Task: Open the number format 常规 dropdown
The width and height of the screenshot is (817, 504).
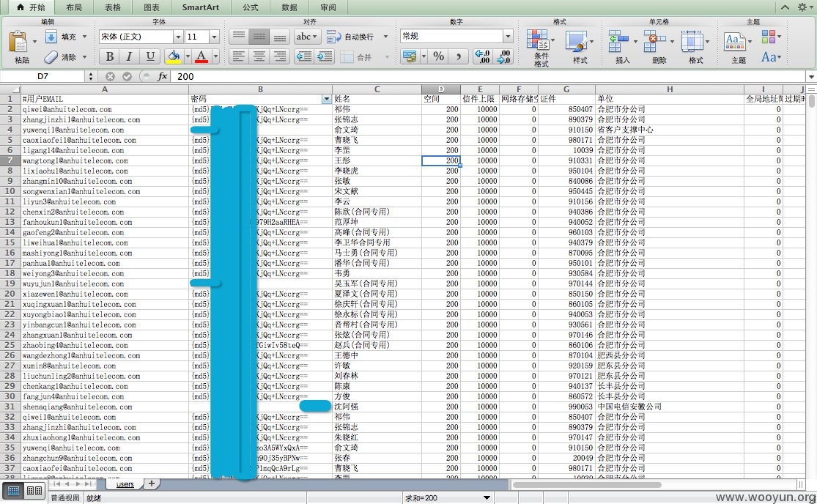Action: click(508, 36)
